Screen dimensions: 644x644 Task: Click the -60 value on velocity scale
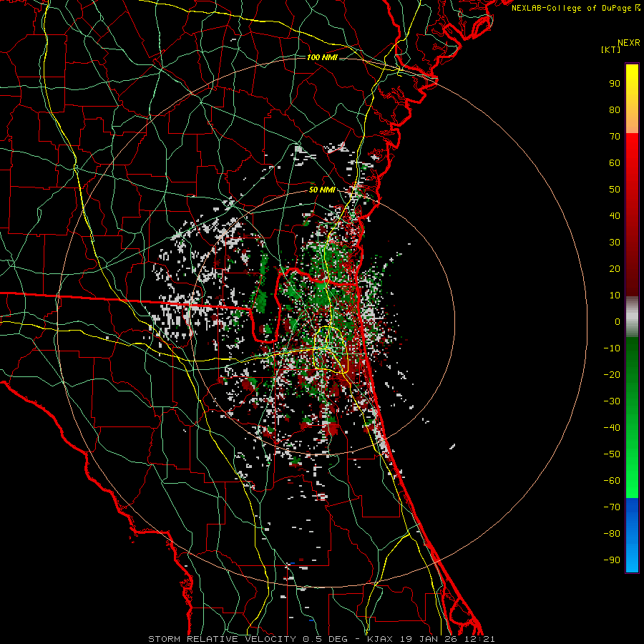click(612, 481)
